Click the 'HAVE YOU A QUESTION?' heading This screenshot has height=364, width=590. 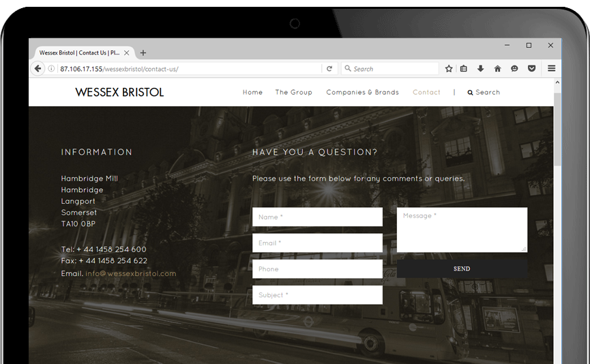tap(314, 152)
